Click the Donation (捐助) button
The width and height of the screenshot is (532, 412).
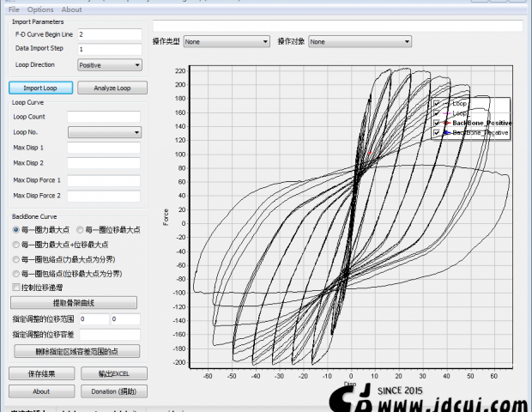114,391
